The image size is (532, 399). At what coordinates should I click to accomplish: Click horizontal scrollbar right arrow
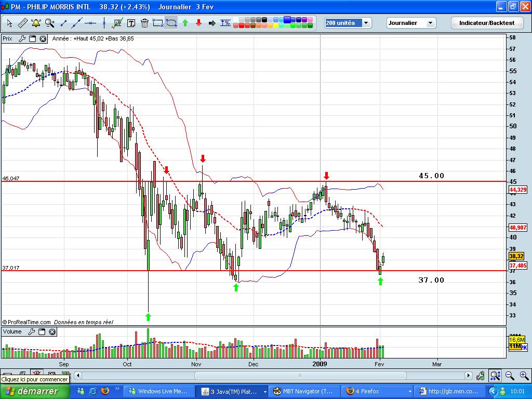[469, 375]
